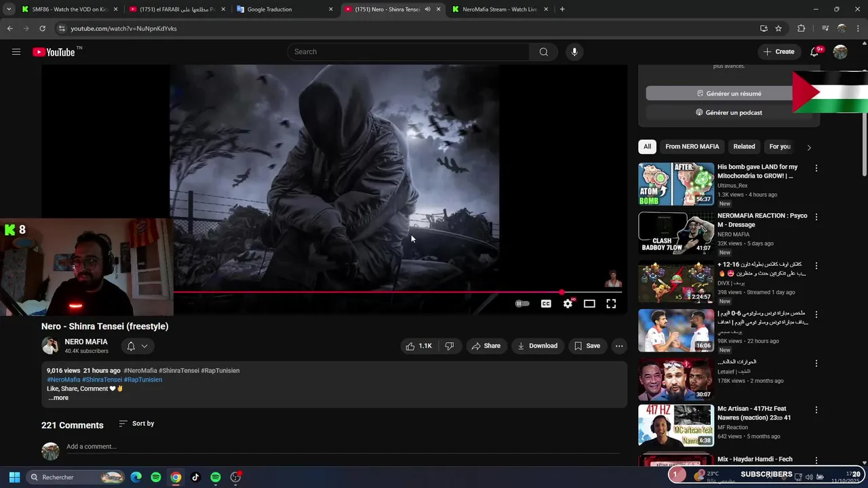The width and height of the screenshot is (868, 488).
Task: Select the Related chip
Action: [x=744, y=146]
